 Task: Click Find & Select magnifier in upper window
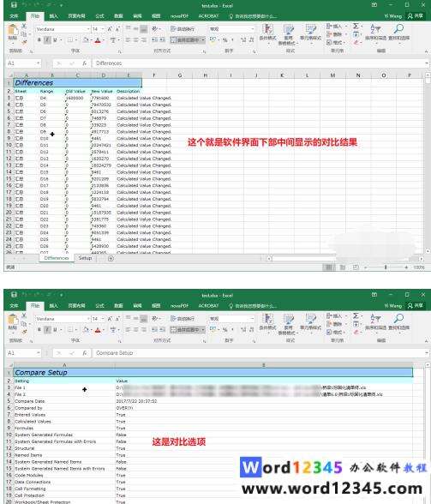[398, 29]
